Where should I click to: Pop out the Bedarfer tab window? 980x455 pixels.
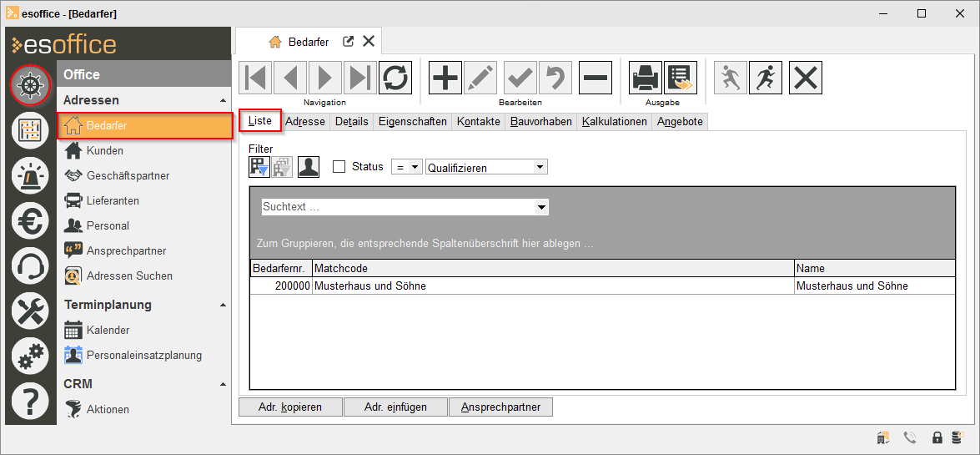(349, 42)
